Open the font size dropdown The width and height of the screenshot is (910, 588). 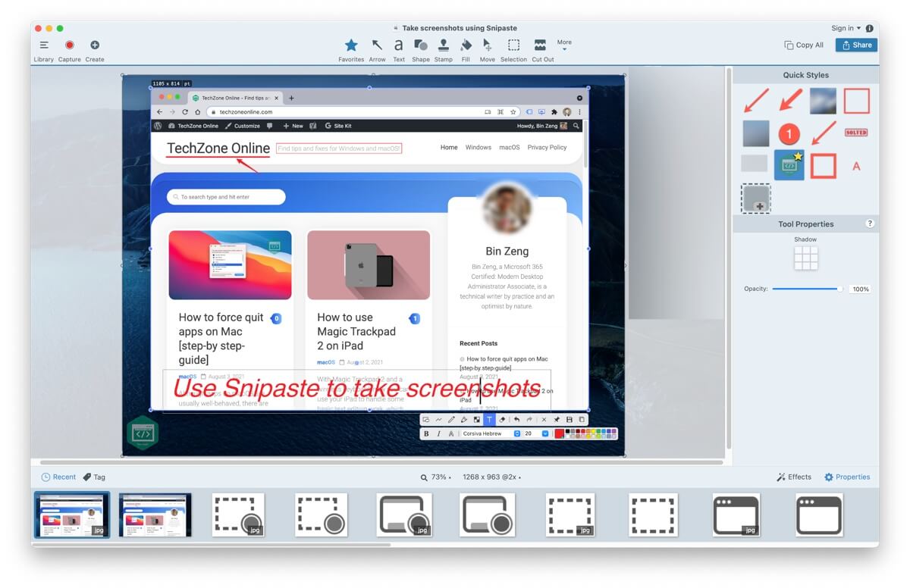(544, 433)
